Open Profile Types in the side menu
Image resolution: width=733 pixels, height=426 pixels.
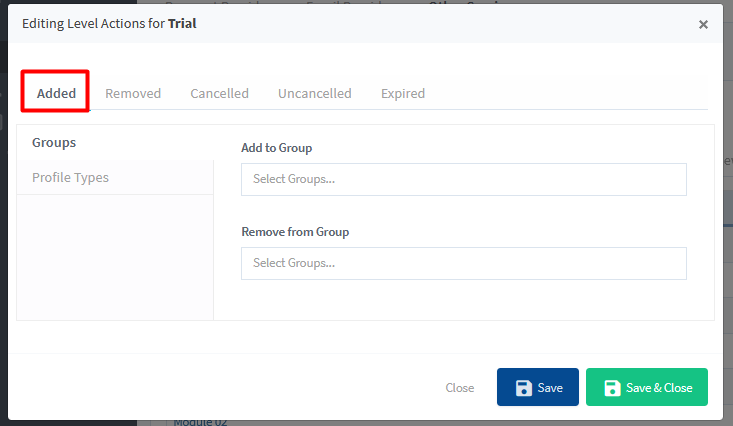115,178
